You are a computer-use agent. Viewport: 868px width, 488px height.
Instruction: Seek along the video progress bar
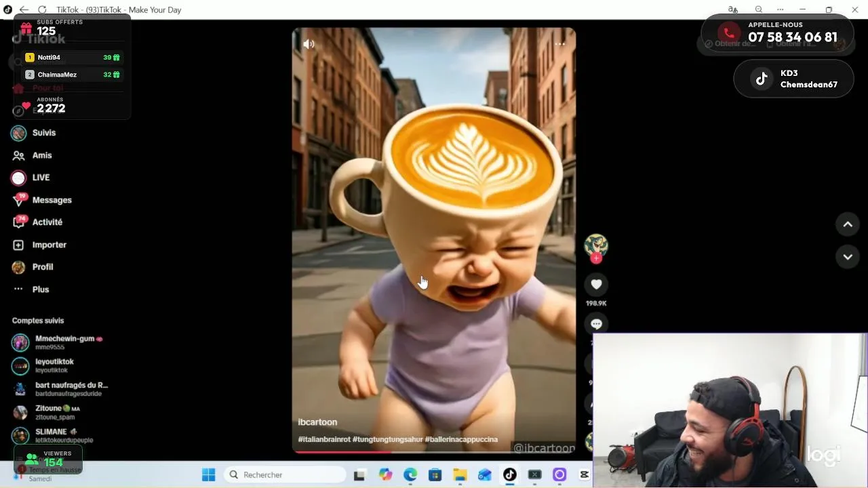[x=434, y=451]
